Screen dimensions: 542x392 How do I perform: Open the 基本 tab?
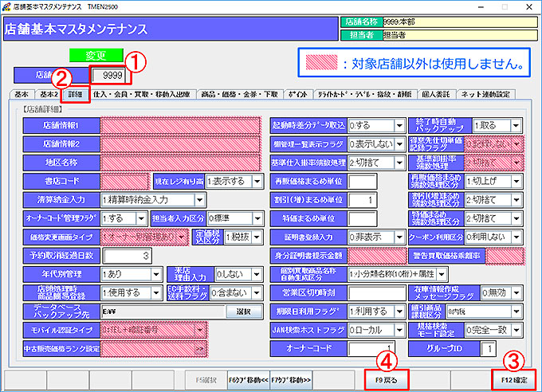click(22, 94)
